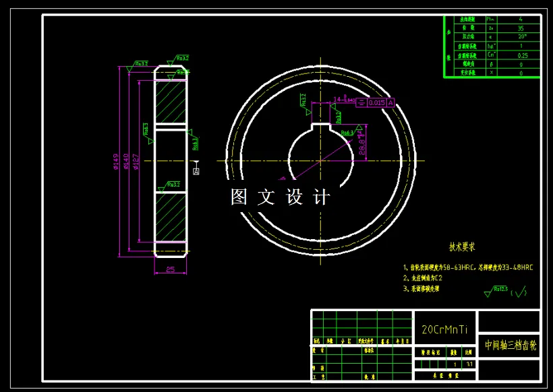The width and height of the screenshot is (553, 392).
Task: Click the 25 width dimension
Action: tap(171, 269)
